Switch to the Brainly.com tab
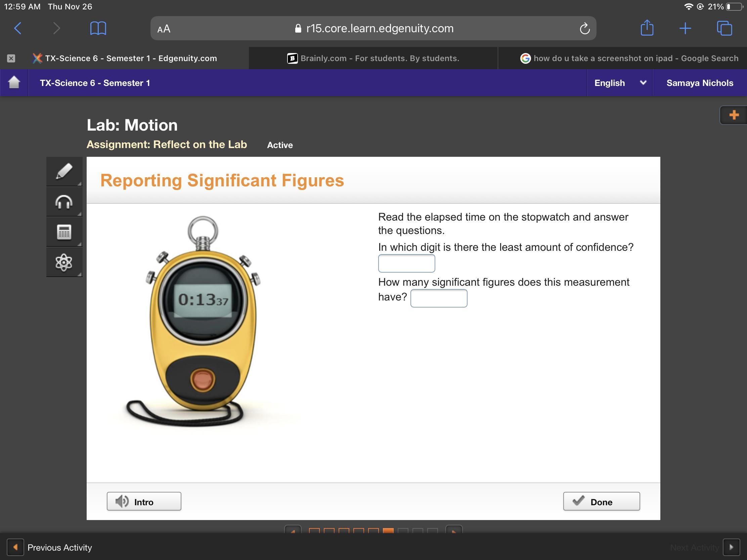 (373, 58)
